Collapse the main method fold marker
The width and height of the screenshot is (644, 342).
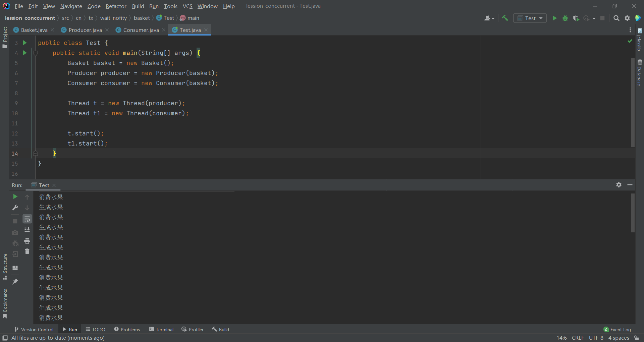tap(36, 53)
